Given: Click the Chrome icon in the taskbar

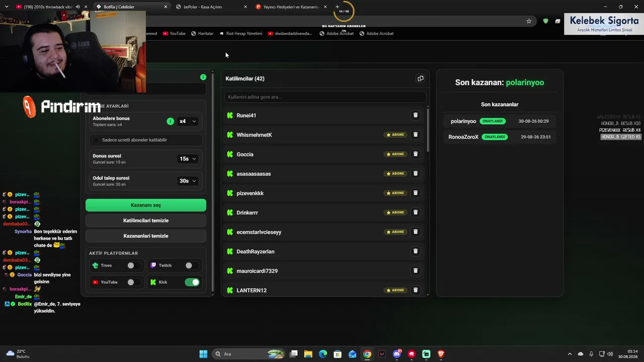Looking at the screenshot, I should (x=367, y=354).
